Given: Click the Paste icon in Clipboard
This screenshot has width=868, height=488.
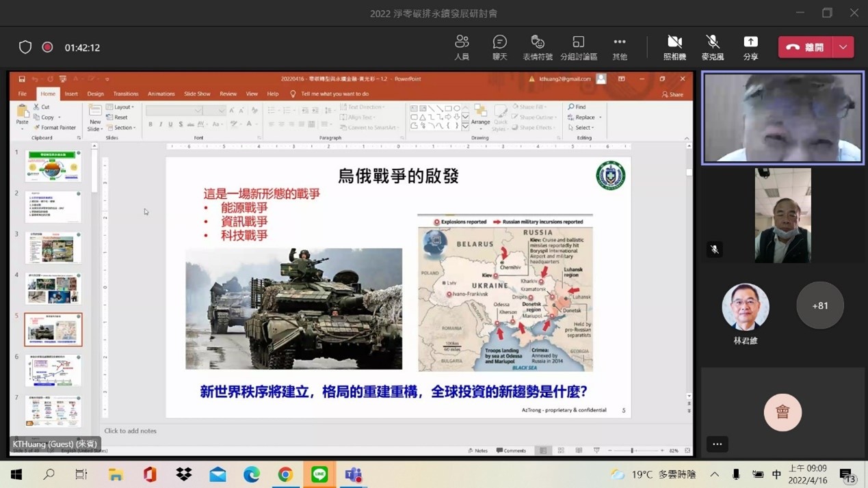Looking at the screenshot, I should tap(23, 112).
